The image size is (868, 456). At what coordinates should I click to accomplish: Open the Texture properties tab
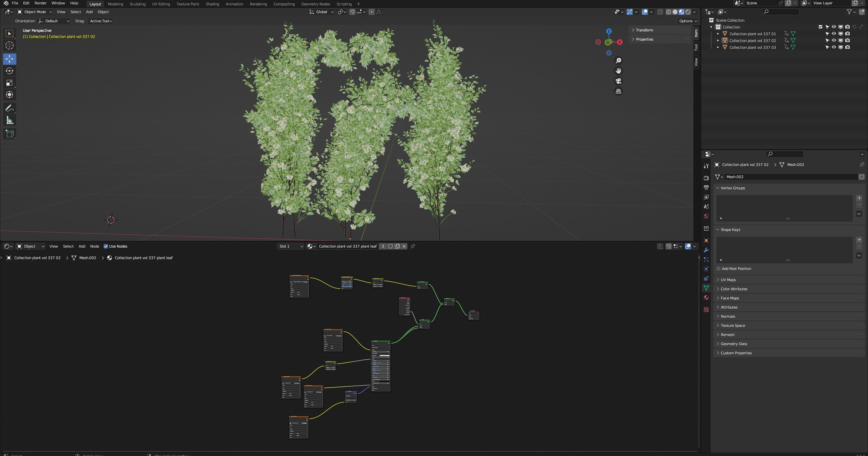(706, 309)
